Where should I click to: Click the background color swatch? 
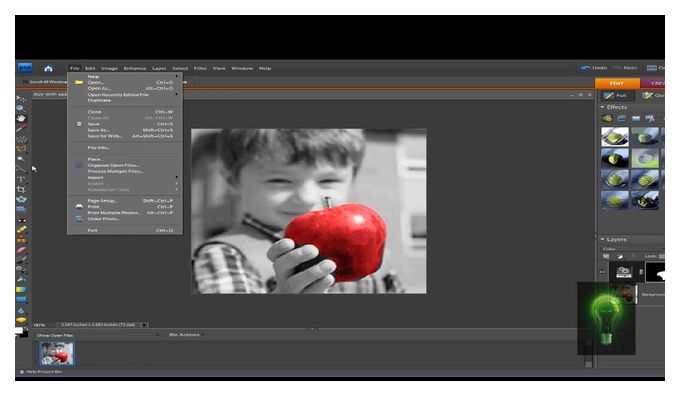(24, 334)
